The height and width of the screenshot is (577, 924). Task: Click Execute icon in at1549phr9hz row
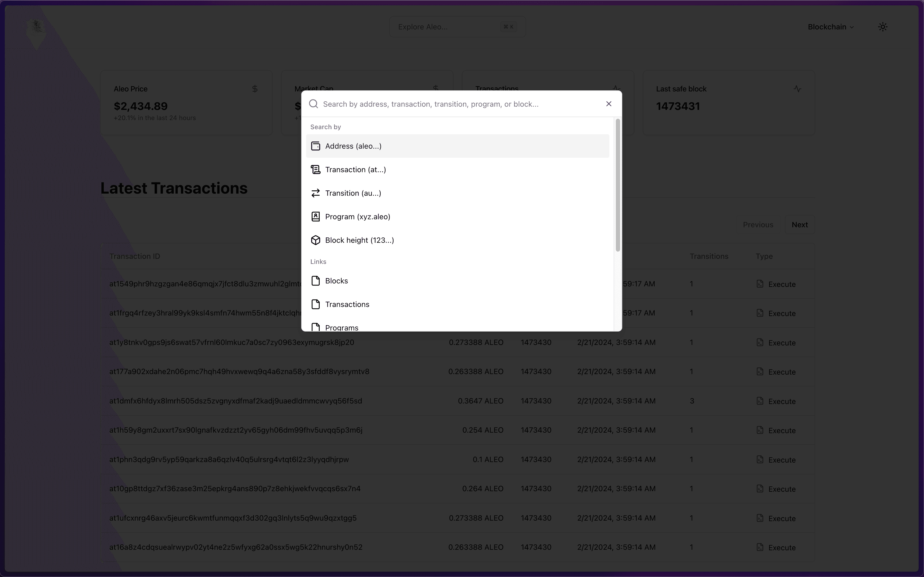(x=760, y=284)
